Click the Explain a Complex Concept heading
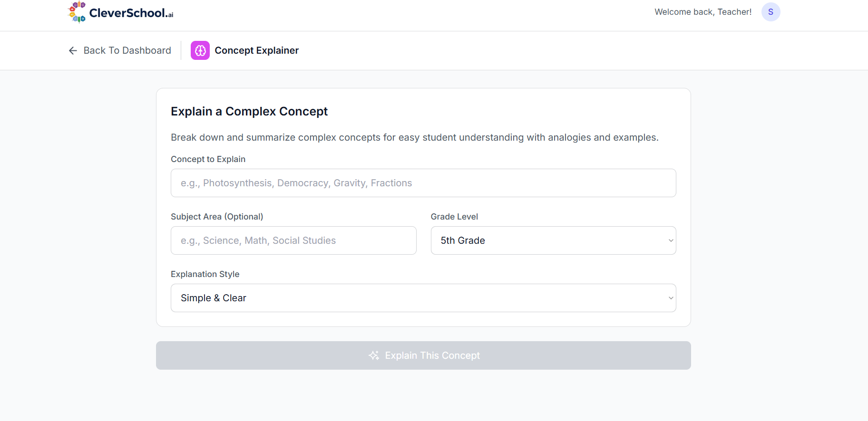 click(x=249, y=111)
